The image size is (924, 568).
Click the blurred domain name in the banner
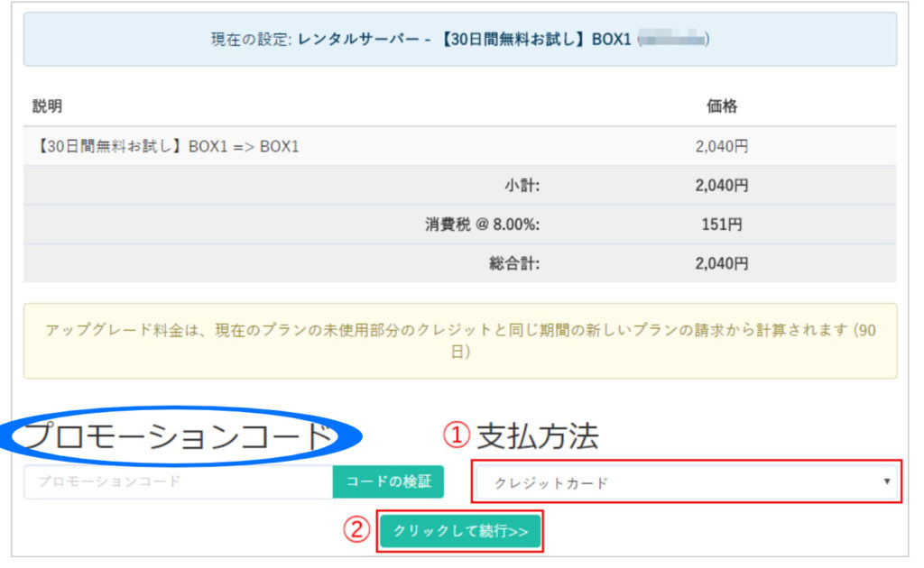pyautogui.click(x=672, y=40)
